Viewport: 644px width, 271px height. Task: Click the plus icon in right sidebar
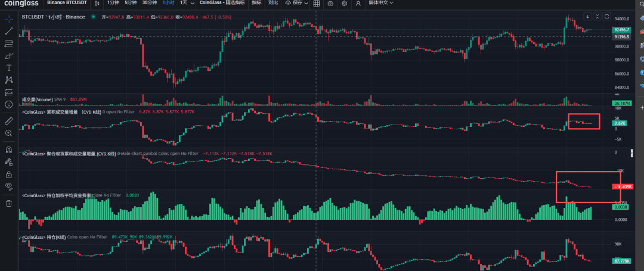click(x=642, y=107)
